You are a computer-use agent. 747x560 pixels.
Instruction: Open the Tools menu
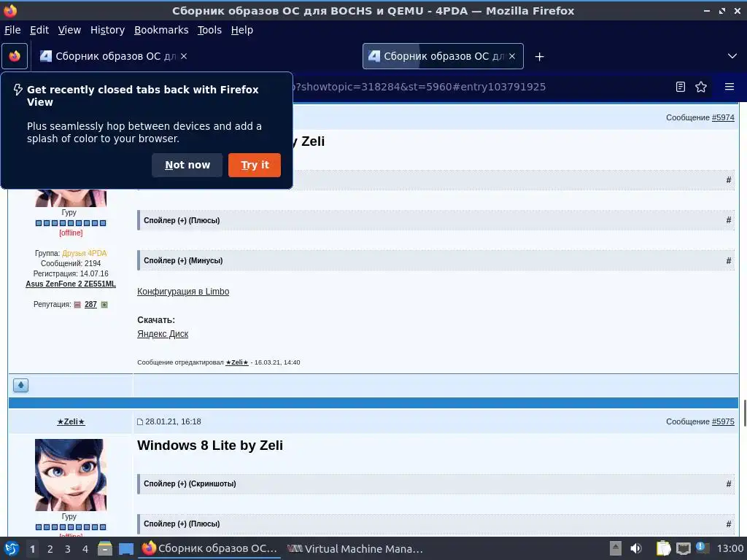(x=209, y=30)
